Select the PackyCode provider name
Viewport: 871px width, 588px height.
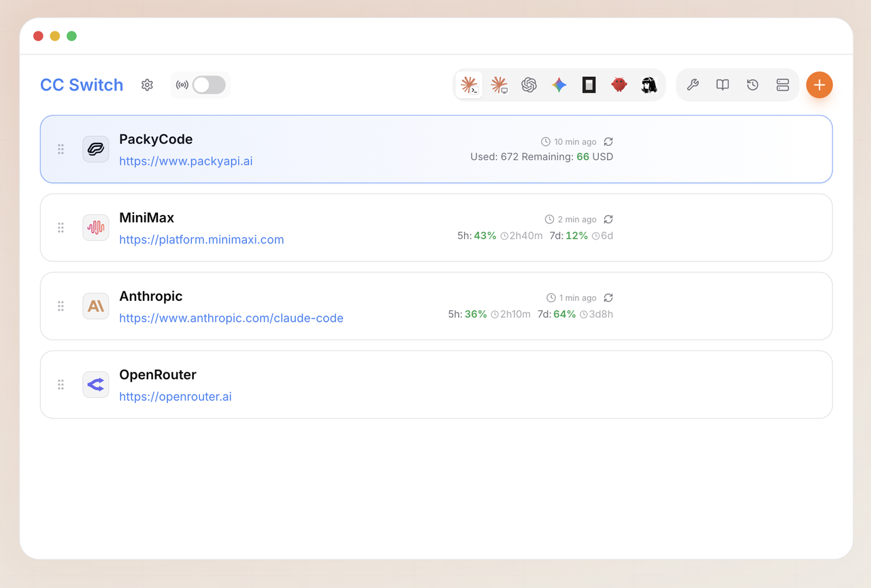coord(156,139)
